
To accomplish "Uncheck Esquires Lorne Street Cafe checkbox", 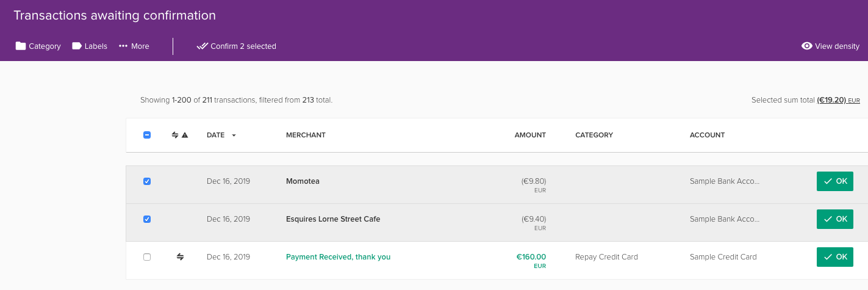I will (x=147, y=219).
